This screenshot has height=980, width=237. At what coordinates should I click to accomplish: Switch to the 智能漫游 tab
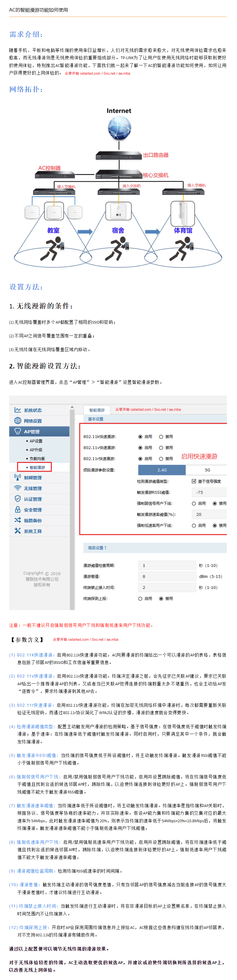tap(97, 410)
